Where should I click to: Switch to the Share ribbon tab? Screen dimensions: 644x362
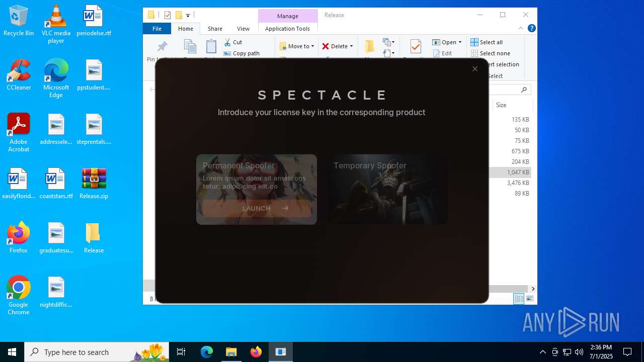(x=215, y=29)
